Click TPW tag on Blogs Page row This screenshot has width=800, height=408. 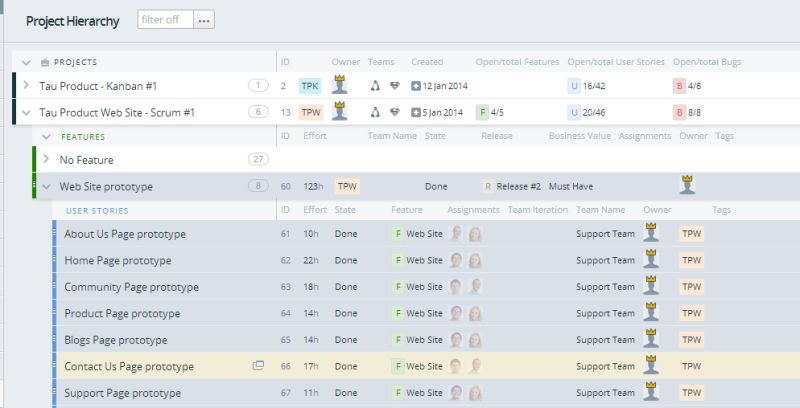pos(692,340)
